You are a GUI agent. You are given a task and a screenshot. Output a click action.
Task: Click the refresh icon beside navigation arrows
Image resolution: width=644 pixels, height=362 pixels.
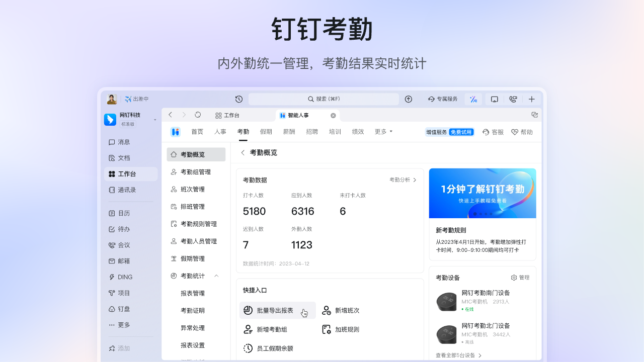click(198, 115)
